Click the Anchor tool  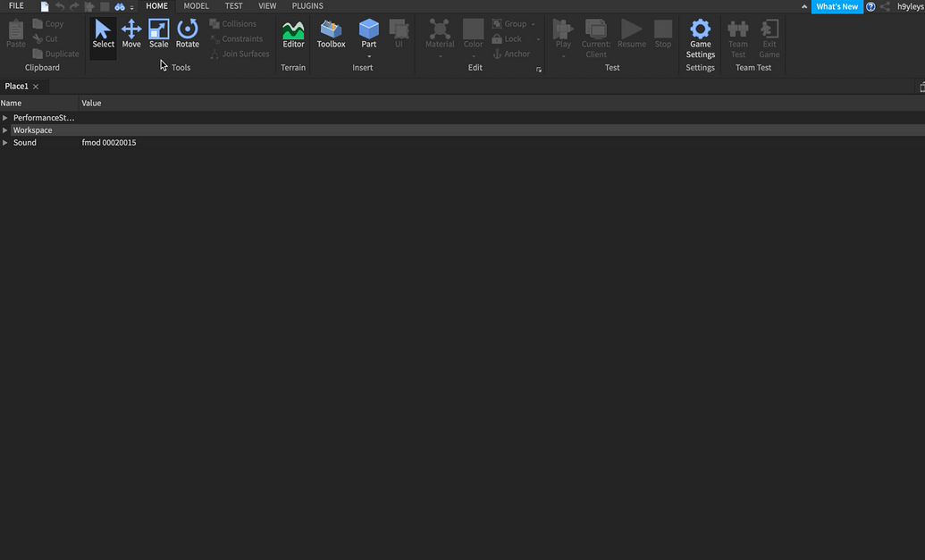pyautogui.click(x=511, y=54)
